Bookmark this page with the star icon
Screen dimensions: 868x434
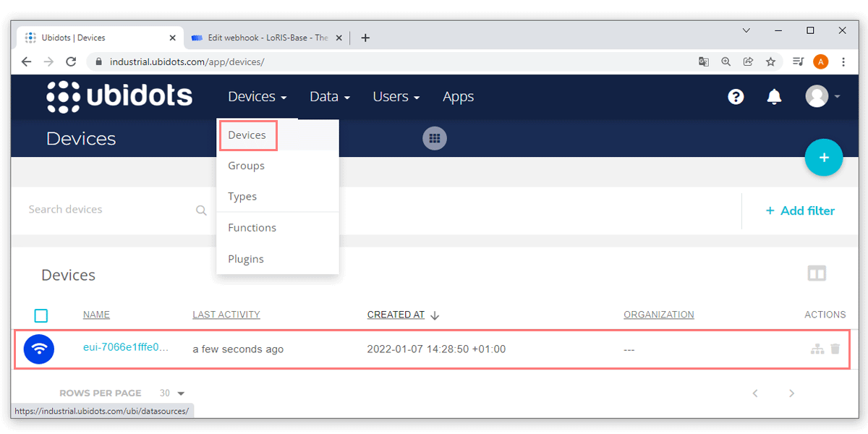click(x=771, y=61)
